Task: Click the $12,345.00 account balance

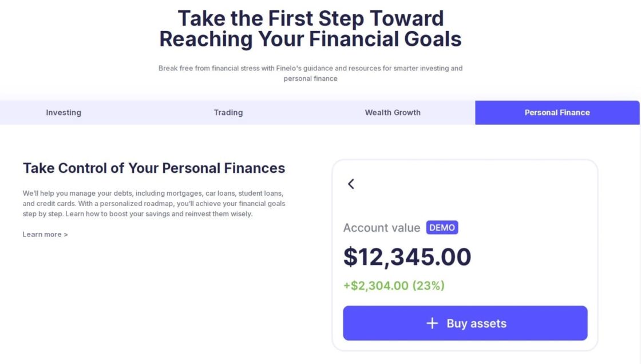Action: (407, 257)
